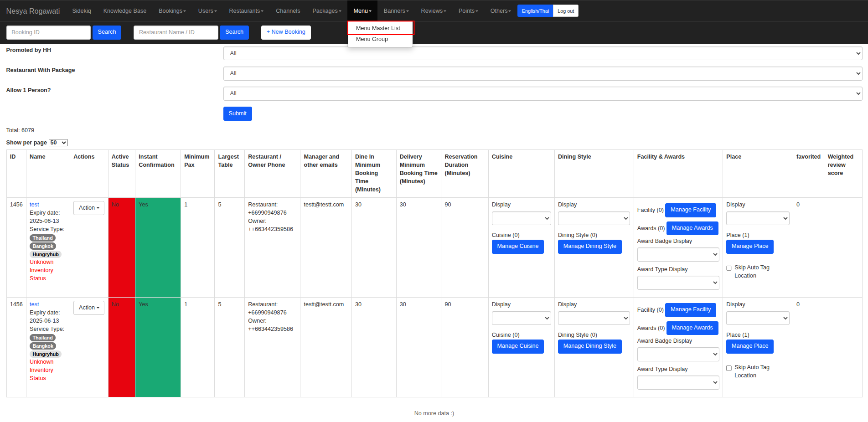Toggle Skip Auto Tag Location in second row
Screen dimensions: 868x422
point(729,368)
